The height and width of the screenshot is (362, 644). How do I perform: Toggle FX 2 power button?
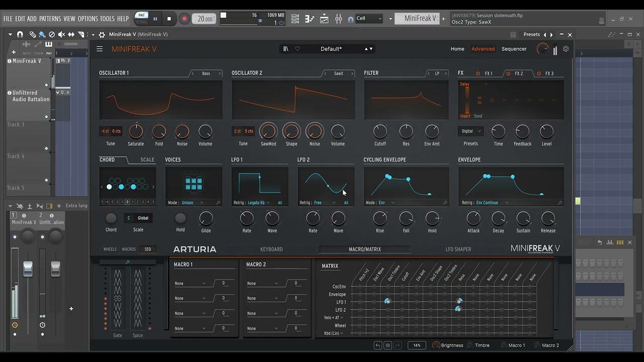coord(508,73)
